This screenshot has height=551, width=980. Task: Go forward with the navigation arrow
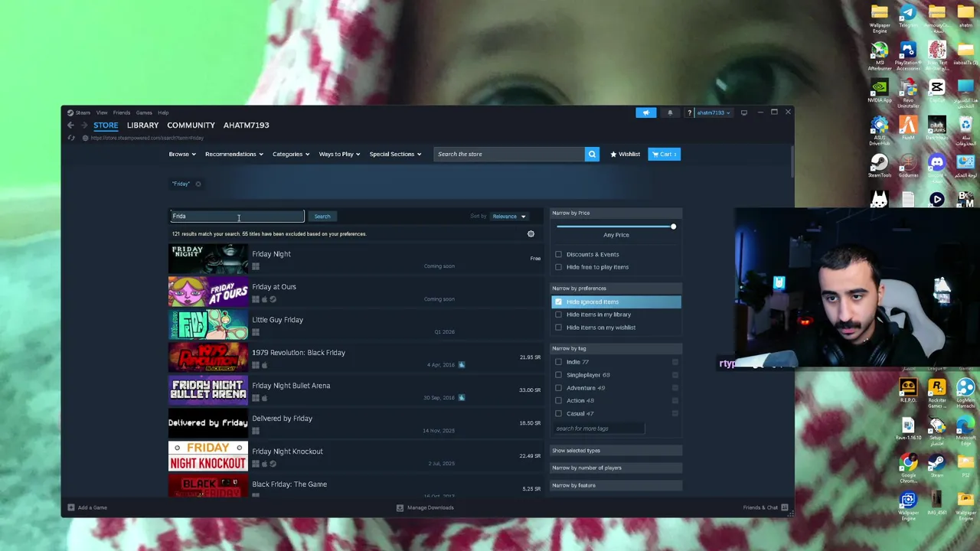(x=84, y=125)
